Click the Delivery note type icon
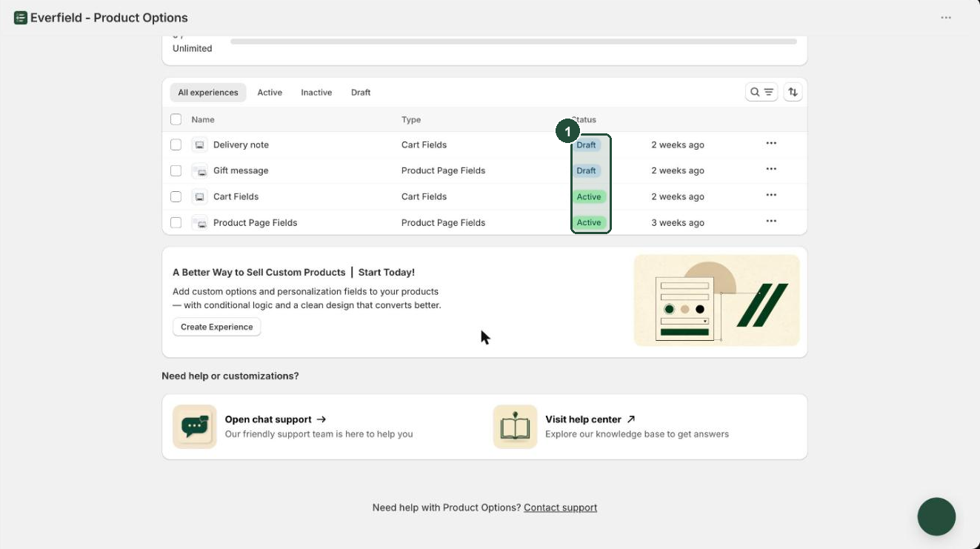 pos(199,145)
